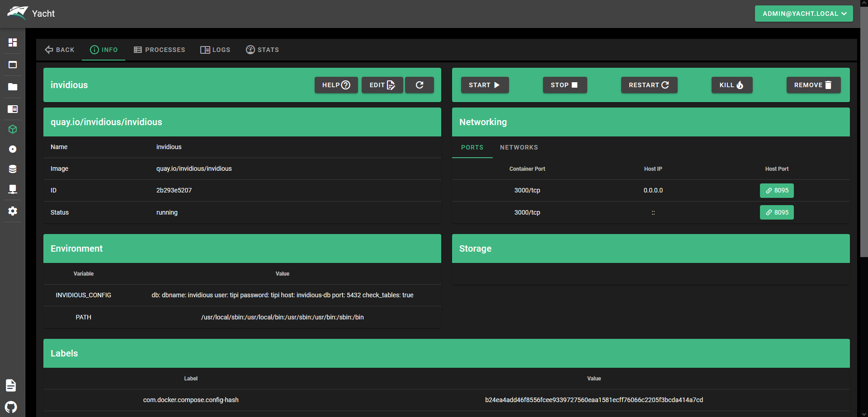Open the Stats tab

[x=262, y=50]
